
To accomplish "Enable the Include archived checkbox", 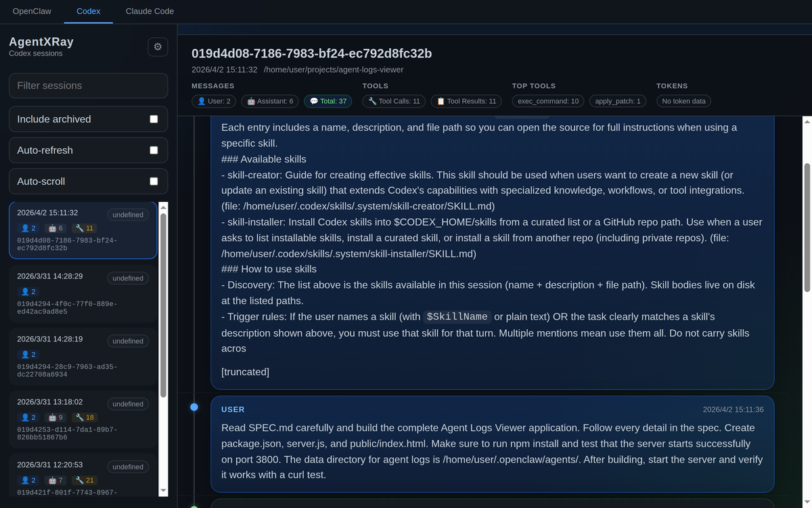I will (x=154, y=119).
